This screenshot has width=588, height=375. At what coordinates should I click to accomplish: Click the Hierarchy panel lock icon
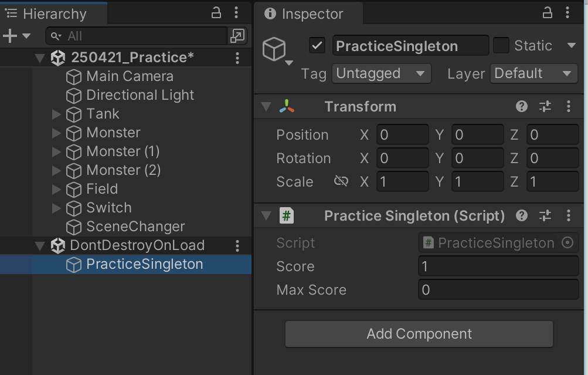point(216,12)
